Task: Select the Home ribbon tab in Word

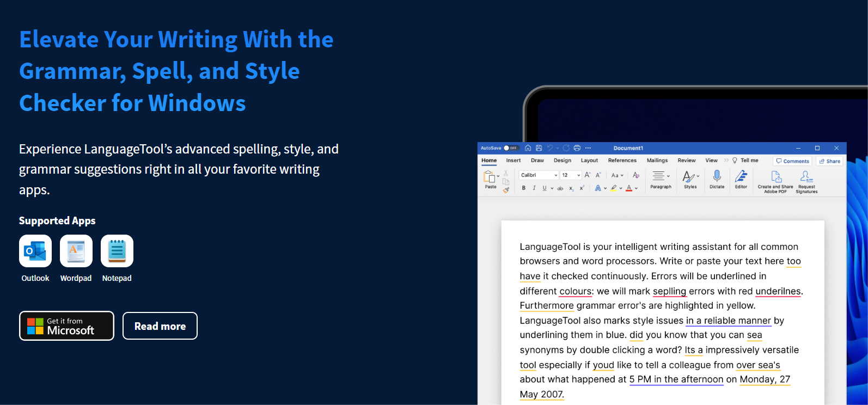Action: point(489,161)
